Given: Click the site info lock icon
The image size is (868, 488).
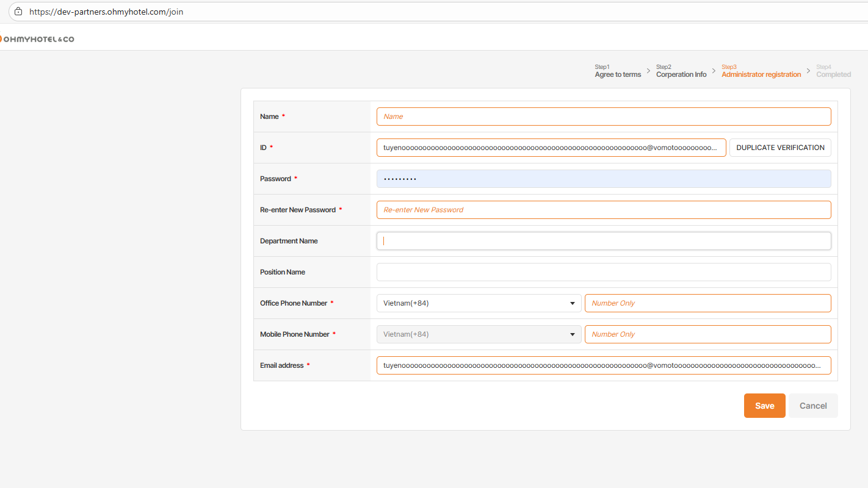Looking at the screenshot, I should tap(18, 12).
